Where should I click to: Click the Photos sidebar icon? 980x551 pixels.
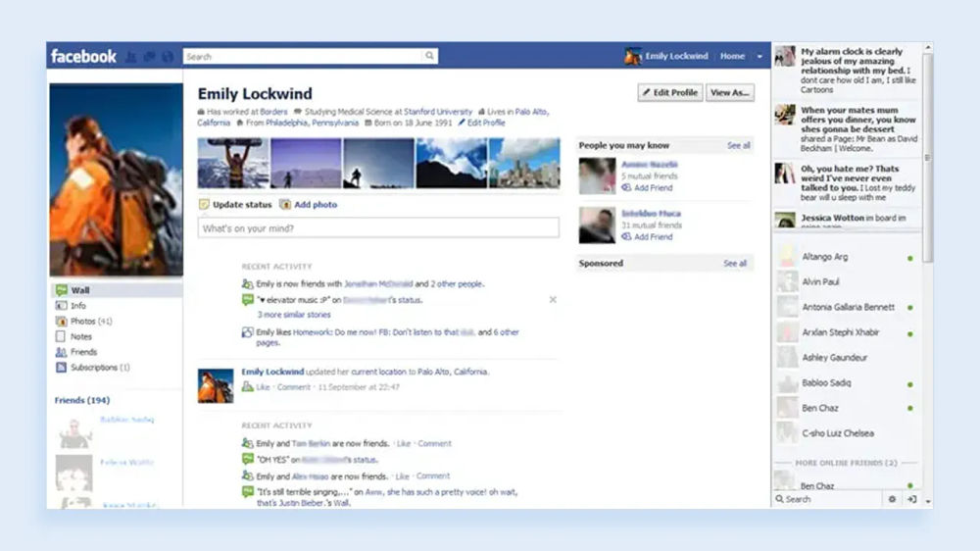(x=61, y=321)
